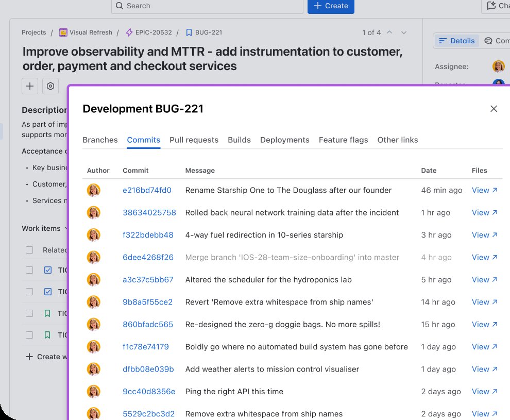Viewport: 510px width, 420px height.
Task: Click author avatar for commit f1c78e74179
Action: pyautogui.click(x=94, y=347)
